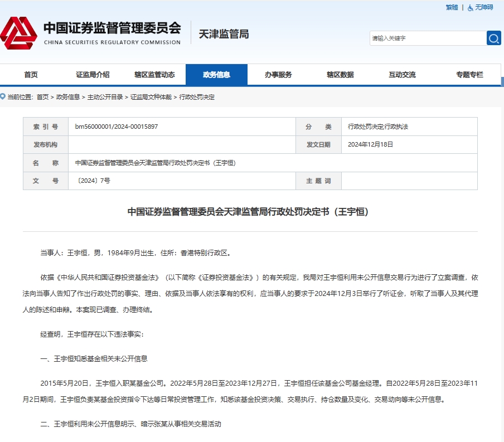
Task: Click the 天津监管局 header title
Action: pyautogui.click(x=224, y=34)
